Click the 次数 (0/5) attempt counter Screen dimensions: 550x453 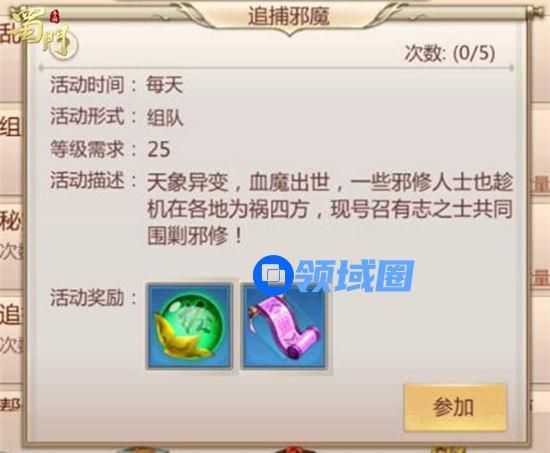[x=450, y=53]
